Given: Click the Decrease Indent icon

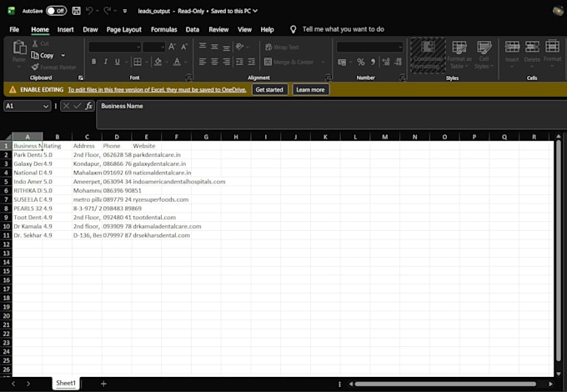Looking at the screenshot, I should coord(239,62).
